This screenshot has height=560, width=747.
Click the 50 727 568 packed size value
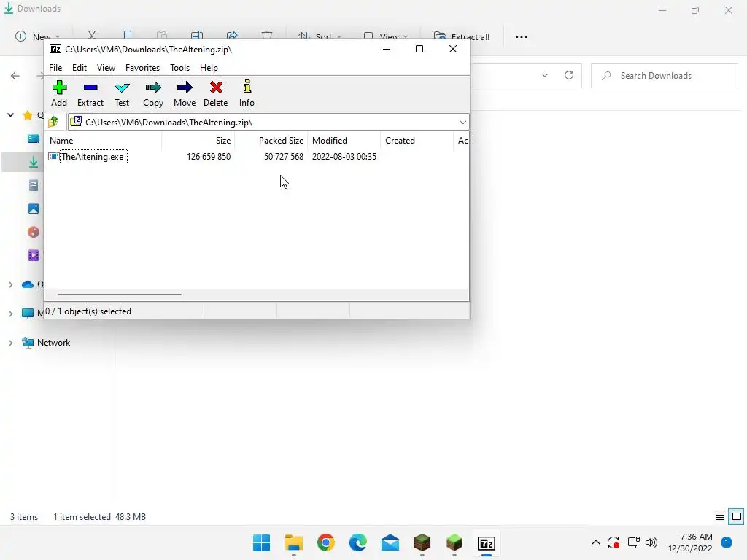[284, 157]
